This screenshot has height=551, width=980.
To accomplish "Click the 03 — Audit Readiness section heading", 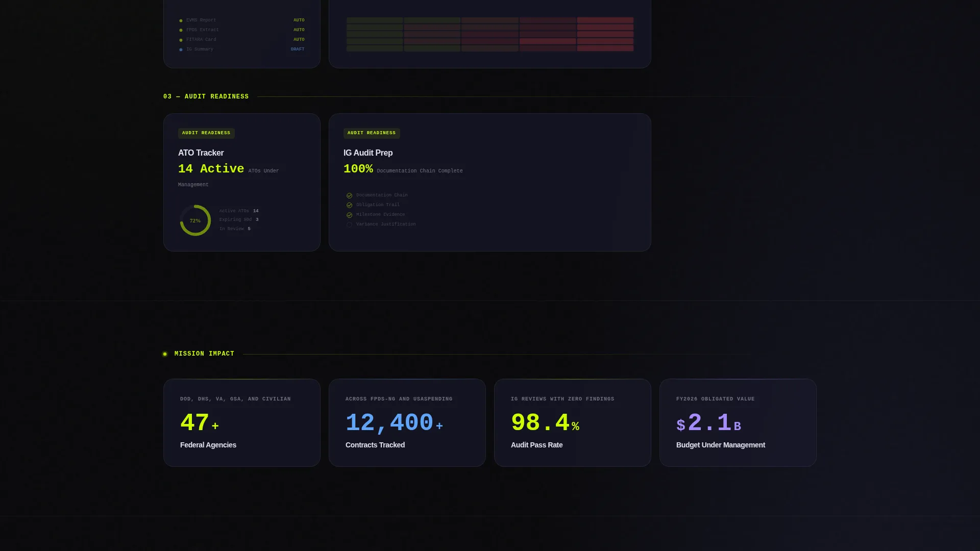I will point(206,97).
